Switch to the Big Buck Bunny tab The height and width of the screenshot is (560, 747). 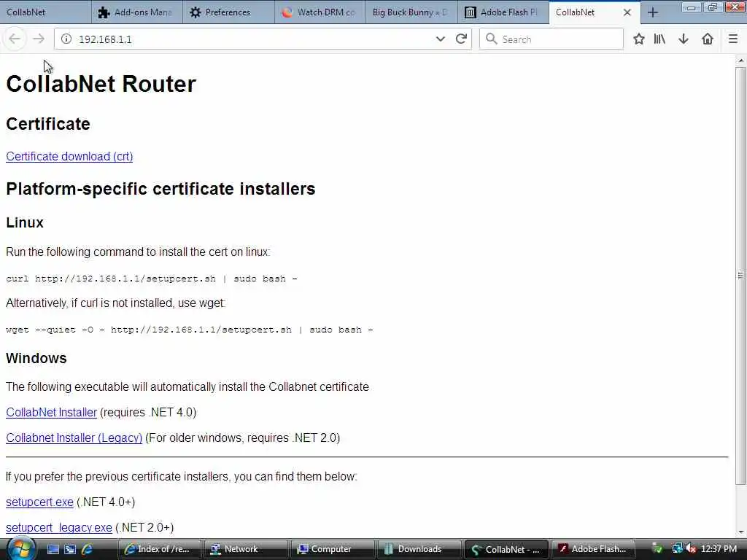coord(411,12)
